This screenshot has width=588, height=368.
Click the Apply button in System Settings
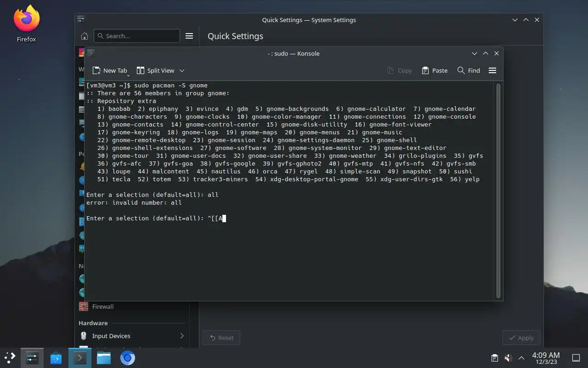pos(521,338)
